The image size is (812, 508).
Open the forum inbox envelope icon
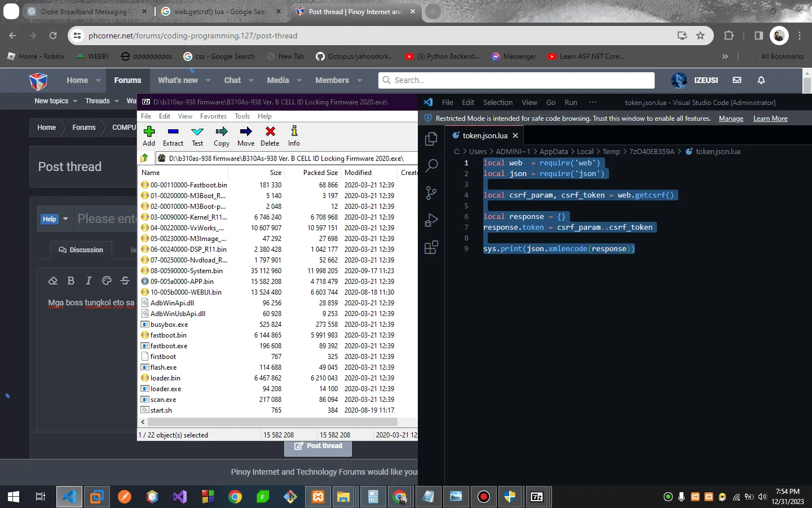click(x=737, y=80)
